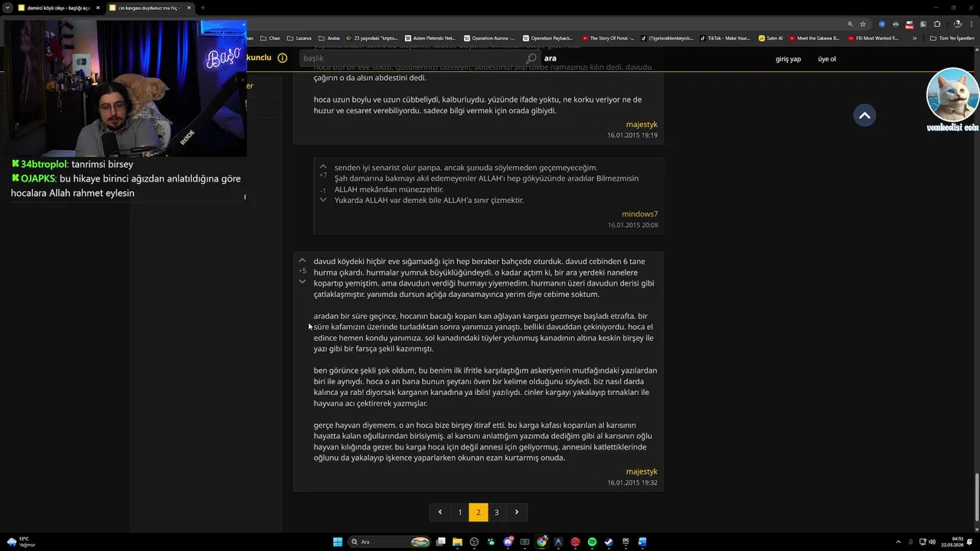Switch to the 'demirci köyü olayı' tab

pos(60,8)
